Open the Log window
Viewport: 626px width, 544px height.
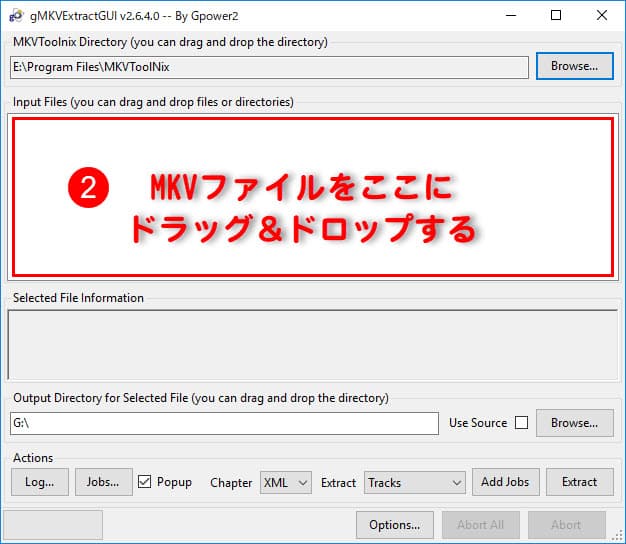[x=39, y=482]
